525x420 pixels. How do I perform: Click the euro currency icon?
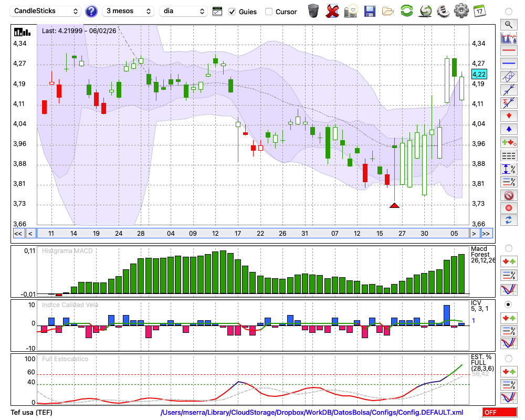(443, 10)
